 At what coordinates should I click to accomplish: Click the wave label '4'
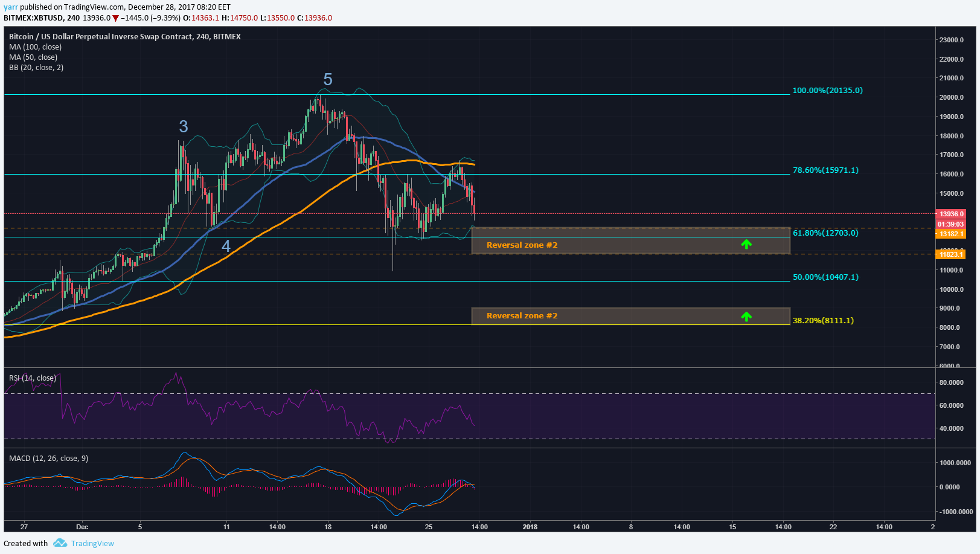click(226, 246)
